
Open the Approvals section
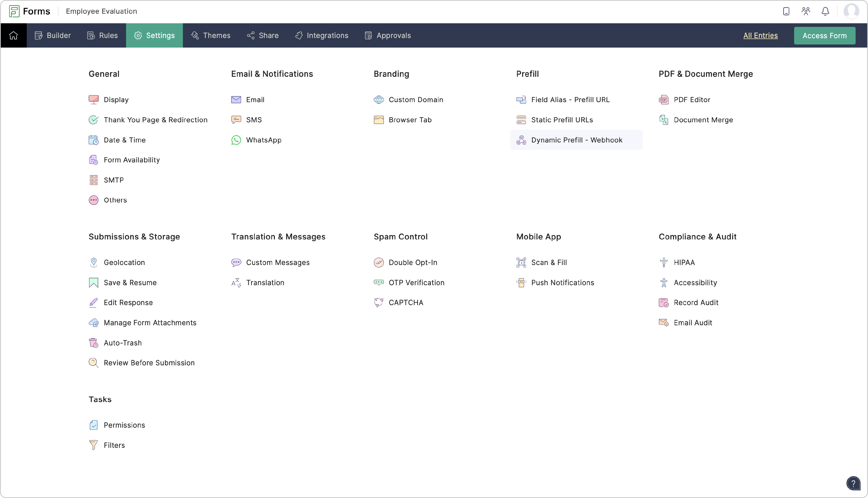(x=387, y=35)
